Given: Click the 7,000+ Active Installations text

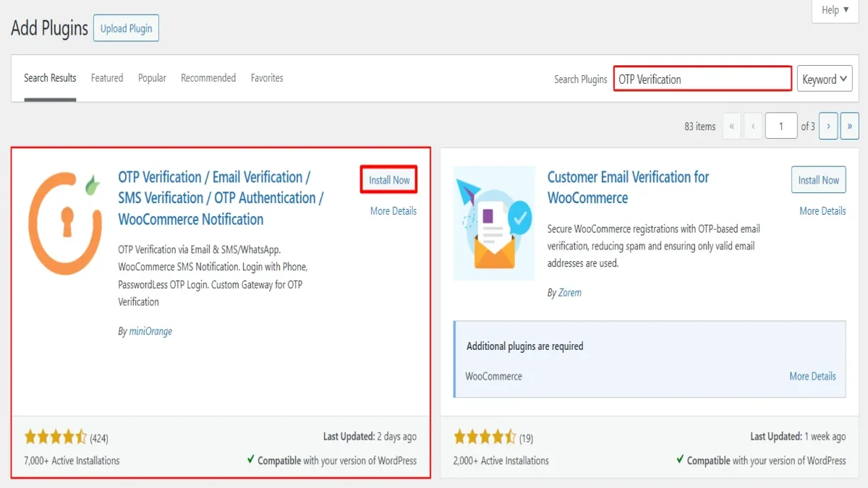Looking at the screenshot, I should tap(72, 461).
